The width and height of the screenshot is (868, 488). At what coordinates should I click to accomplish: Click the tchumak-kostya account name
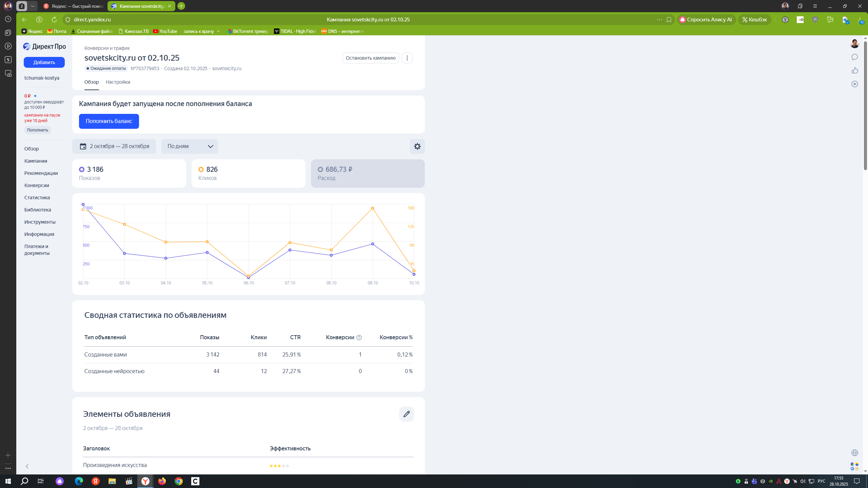pyautogui.click(x=42, y=78)
